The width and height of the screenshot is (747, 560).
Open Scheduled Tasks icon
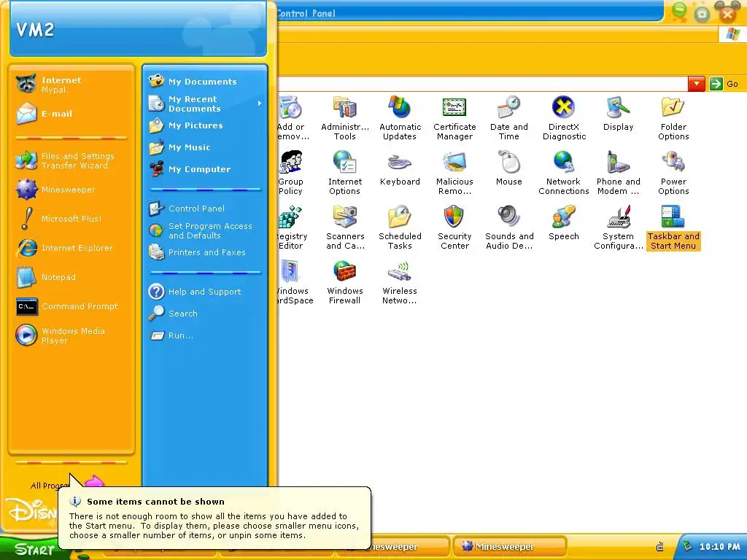400,227
